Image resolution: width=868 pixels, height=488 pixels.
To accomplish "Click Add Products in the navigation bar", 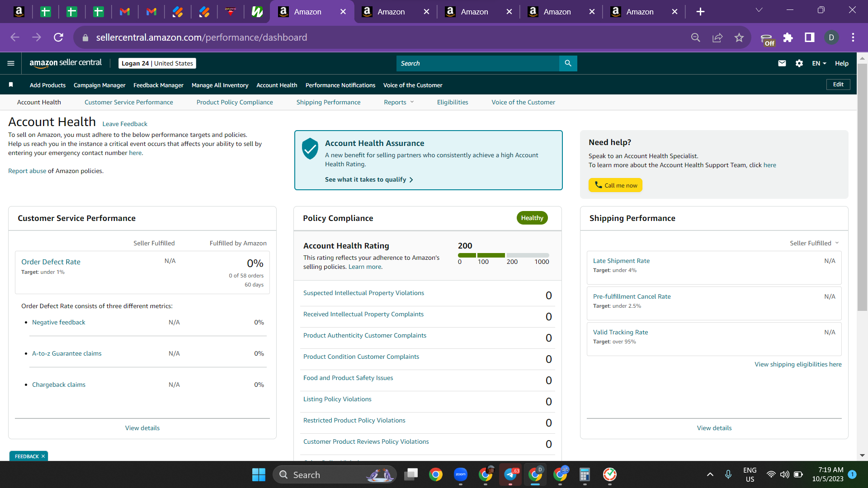I will coord(47,85).
